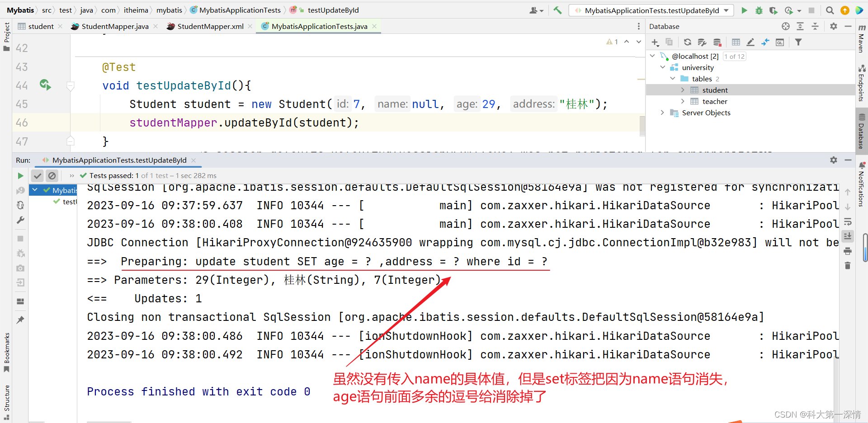Go to next highlighted problem arrow
The width and height of the screenshot is (868, 423).
[x=639, y=42]
